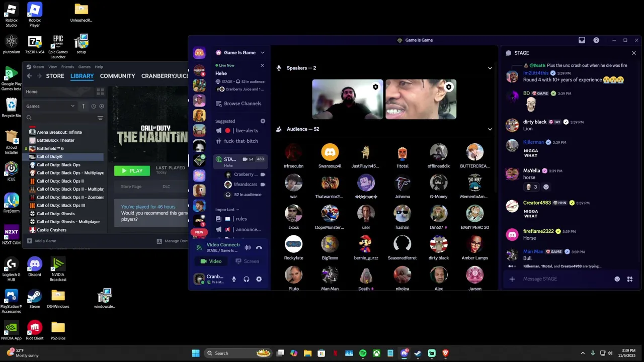Open the View menu in Steam
The image size is (644, 362).
tap(52, 67)
